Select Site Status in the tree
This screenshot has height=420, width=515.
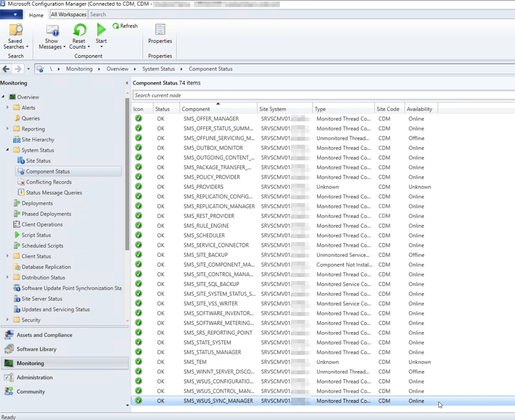click(x=38, y=161)
